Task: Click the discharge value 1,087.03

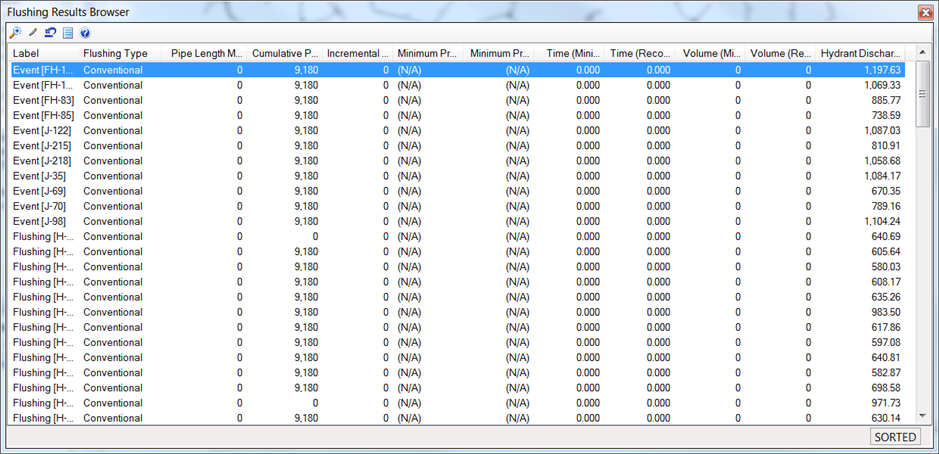Action: coord(882,131)
